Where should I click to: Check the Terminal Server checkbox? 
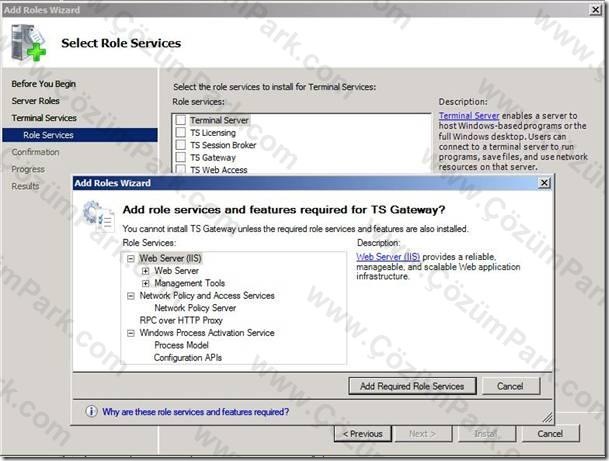pos(181,120)
